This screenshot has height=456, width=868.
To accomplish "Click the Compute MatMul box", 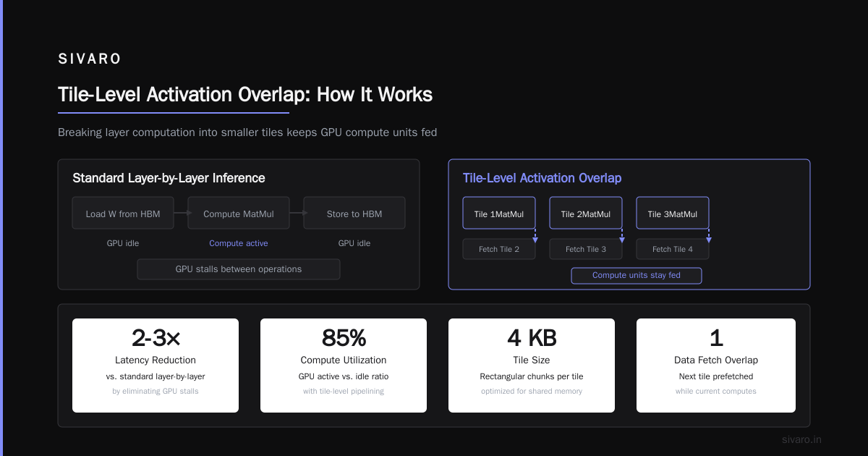I will pos(239,214).
